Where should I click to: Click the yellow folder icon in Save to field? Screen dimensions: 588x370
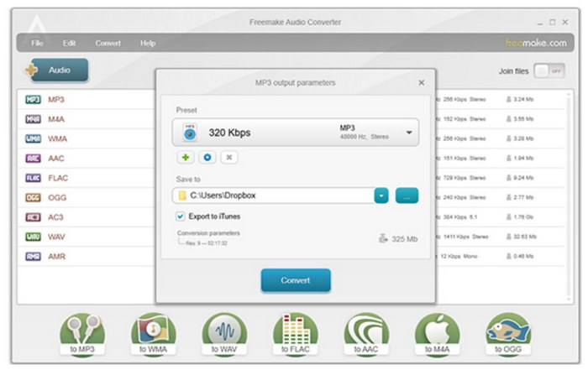pyautogui.click(x=182, y=195)
